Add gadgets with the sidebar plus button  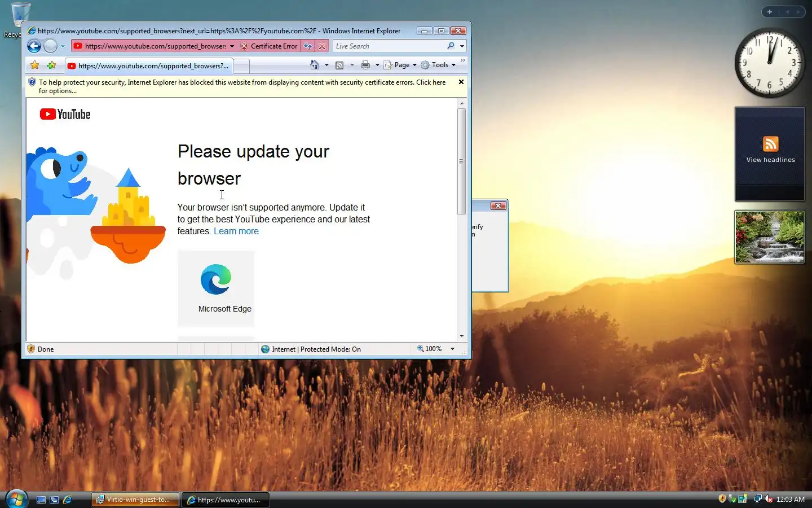770,12
